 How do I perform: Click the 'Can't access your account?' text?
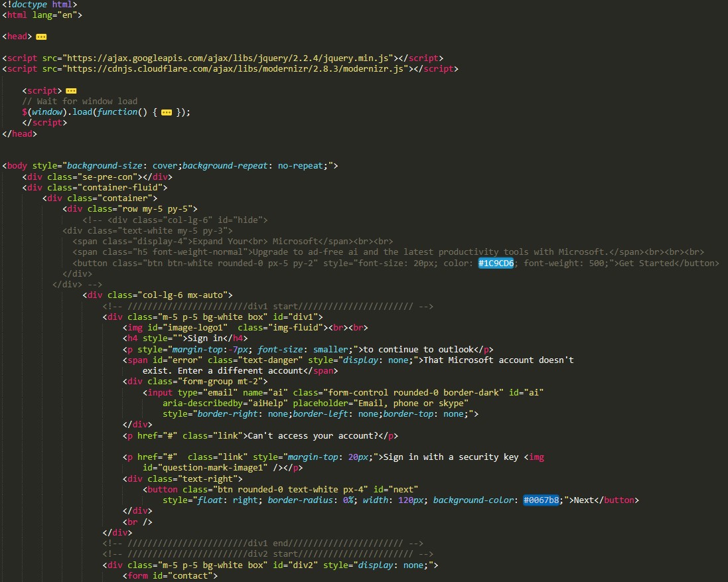coord(313,436)
